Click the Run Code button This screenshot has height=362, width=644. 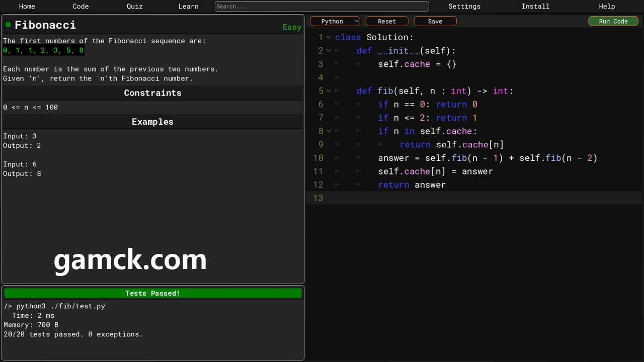tap(613, 21)
